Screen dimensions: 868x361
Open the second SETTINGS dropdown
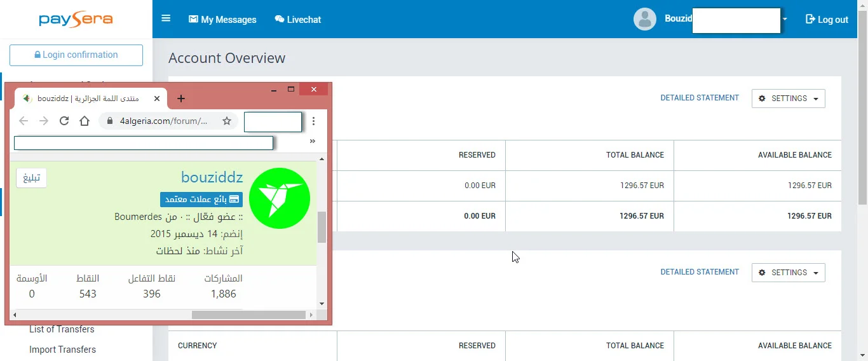click(788, 273)
